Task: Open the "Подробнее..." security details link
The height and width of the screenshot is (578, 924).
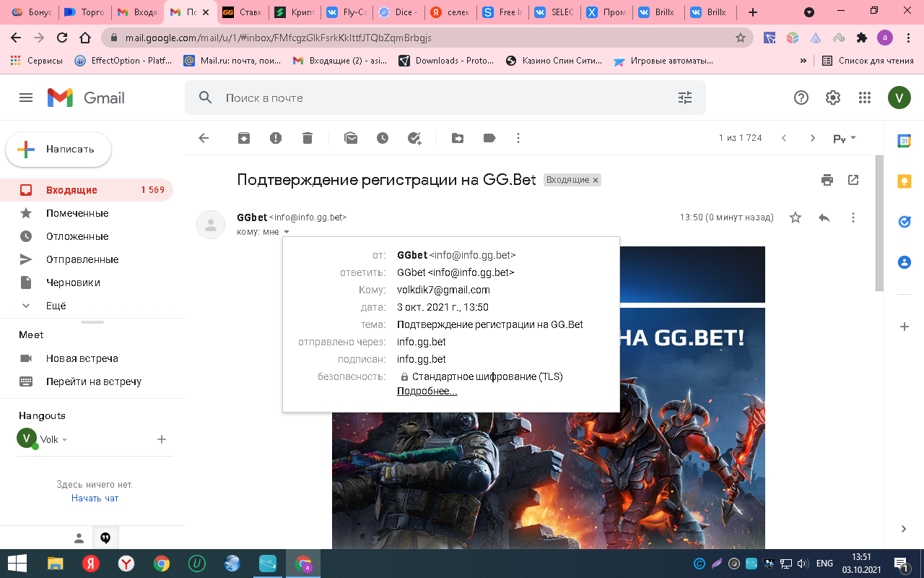Action: (x=427, y=391)
